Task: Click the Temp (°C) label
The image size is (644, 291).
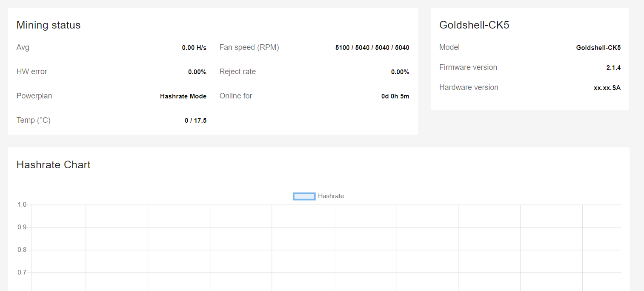Action: point(34,120)
